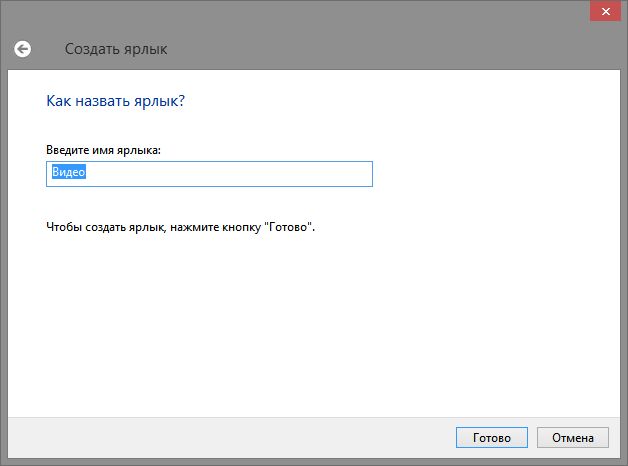628x466 pixels.
Task: Click the left border of the dialog window
Action: pyautogui.click(x=3, y=250)
